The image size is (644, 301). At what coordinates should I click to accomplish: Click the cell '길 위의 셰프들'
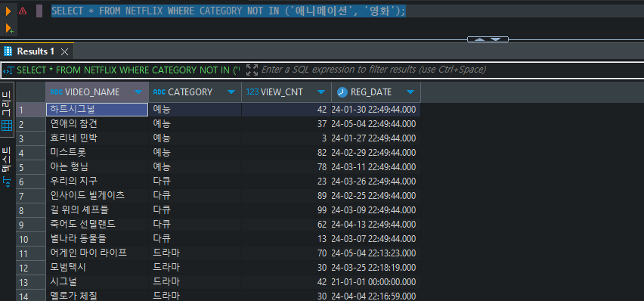[97, 210]
